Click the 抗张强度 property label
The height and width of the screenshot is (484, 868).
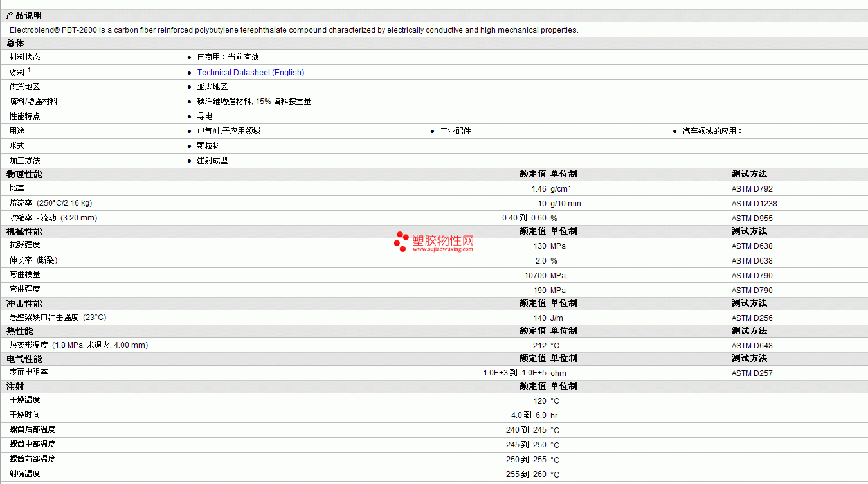25,245
